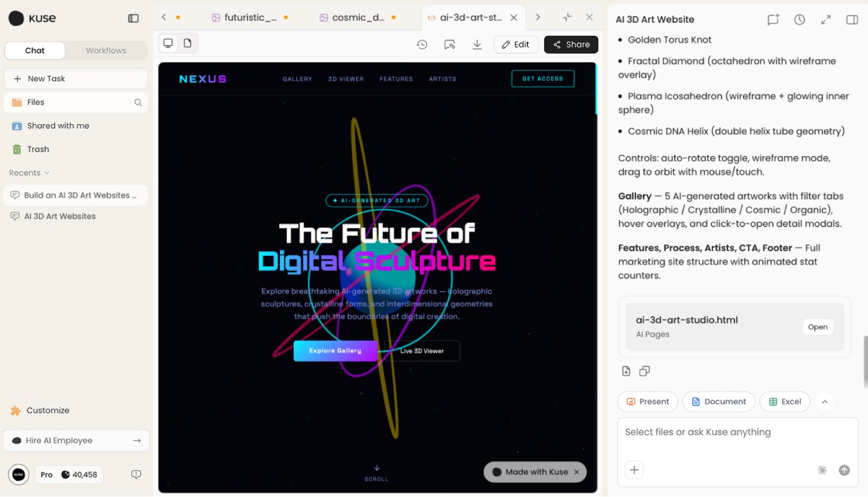Click the Share button
868x497 pixels.
pyautogui.click(x=571, y=44)
